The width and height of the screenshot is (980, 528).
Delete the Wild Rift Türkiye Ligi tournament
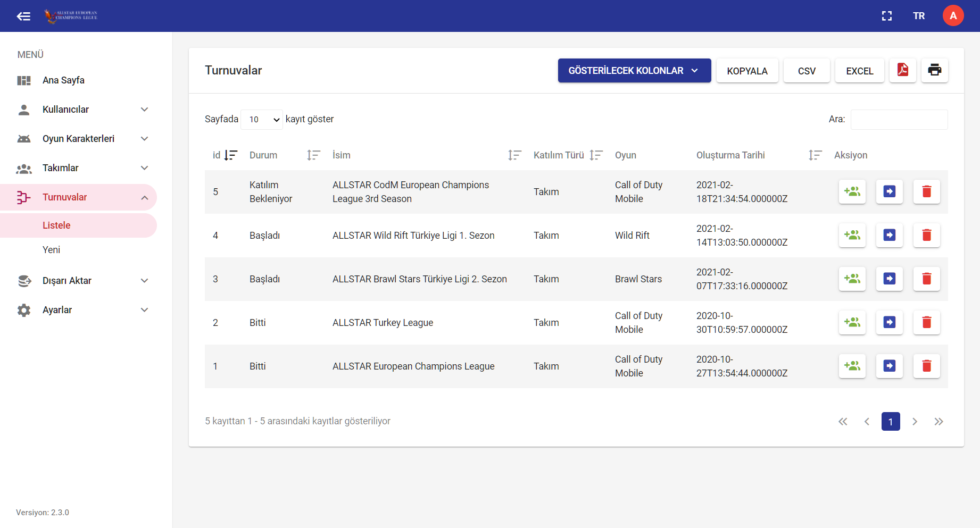[927, 235]
